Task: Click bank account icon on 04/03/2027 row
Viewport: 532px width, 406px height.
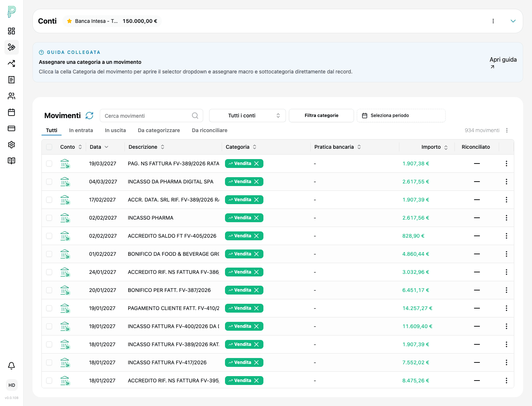Action: (x=65, y=182)
